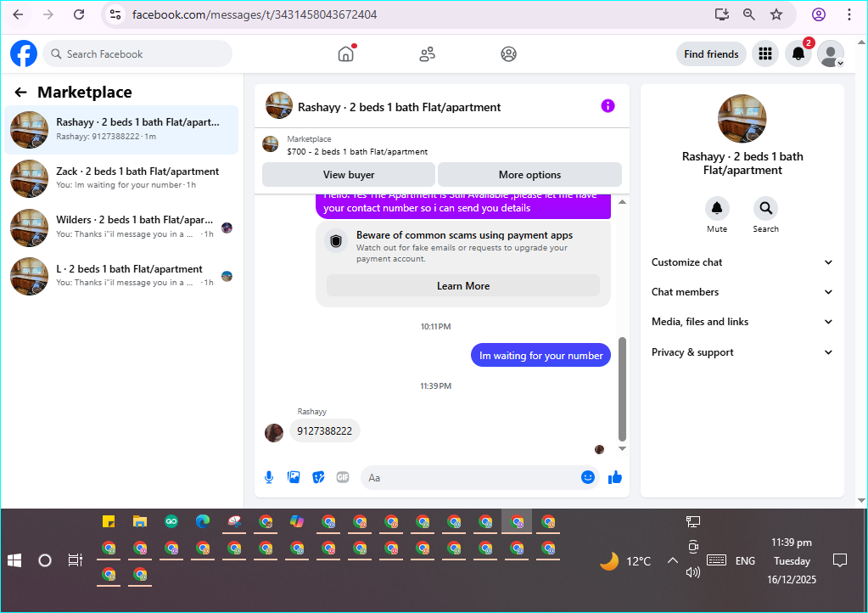Click the More options button

point(529,174)
